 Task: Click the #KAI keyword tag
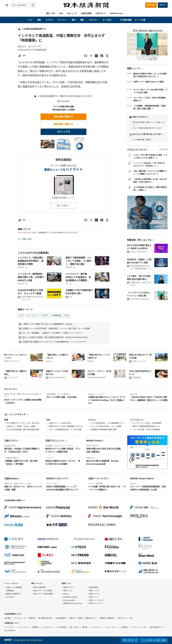pyautogui.click(x=67, y=316)
